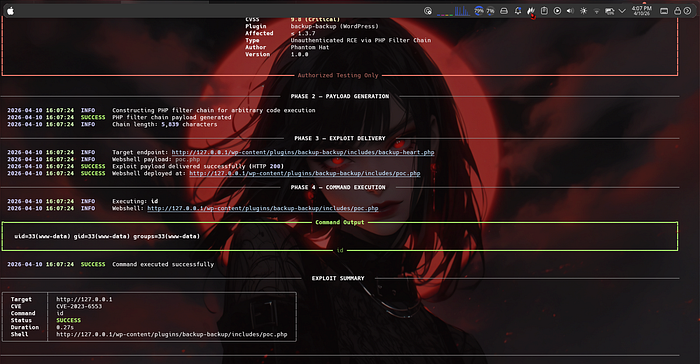
Task: Click 'backup-backup (WordPress)' plugin value
Action: pos(335,26)
